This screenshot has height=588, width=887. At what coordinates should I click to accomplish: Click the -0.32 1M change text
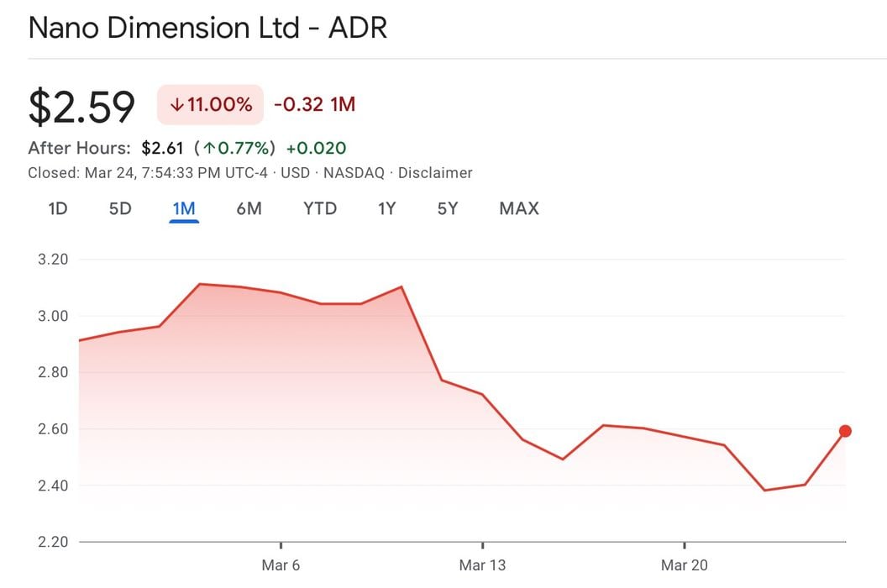pyautogui.click(x=314, y=105)
